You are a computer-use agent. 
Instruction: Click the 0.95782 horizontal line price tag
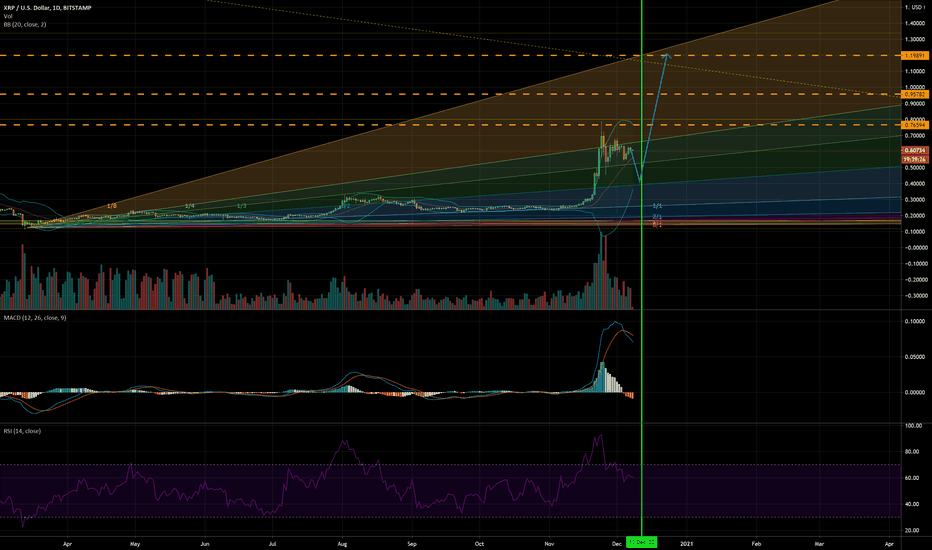tap(915, 95)
